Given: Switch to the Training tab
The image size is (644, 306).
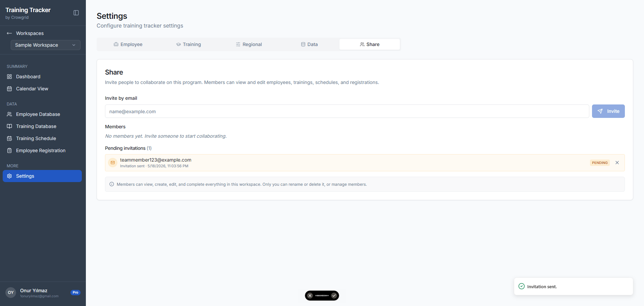Looking at the screenshot, I should (x=189, y=44).
